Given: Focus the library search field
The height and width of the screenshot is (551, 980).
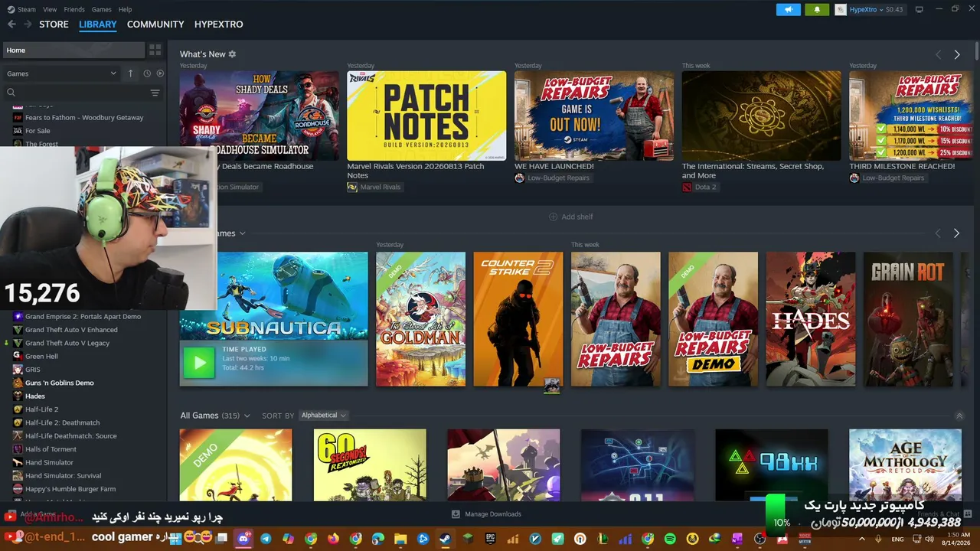Looking at the screenshot, I should tap(77, 93).
